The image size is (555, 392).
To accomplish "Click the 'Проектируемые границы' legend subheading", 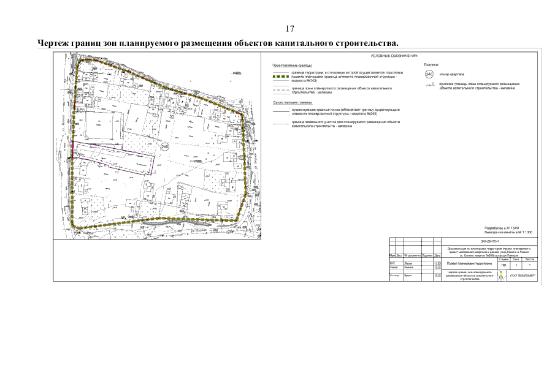I will (x=293, y=64).
